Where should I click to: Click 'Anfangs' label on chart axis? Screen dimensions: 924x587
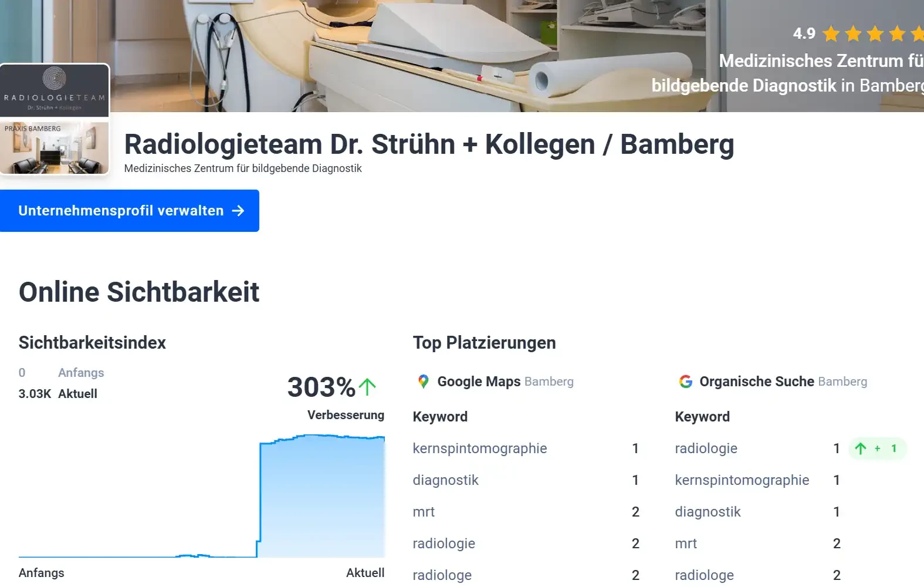pyautogui.click(x=42, y=573)
